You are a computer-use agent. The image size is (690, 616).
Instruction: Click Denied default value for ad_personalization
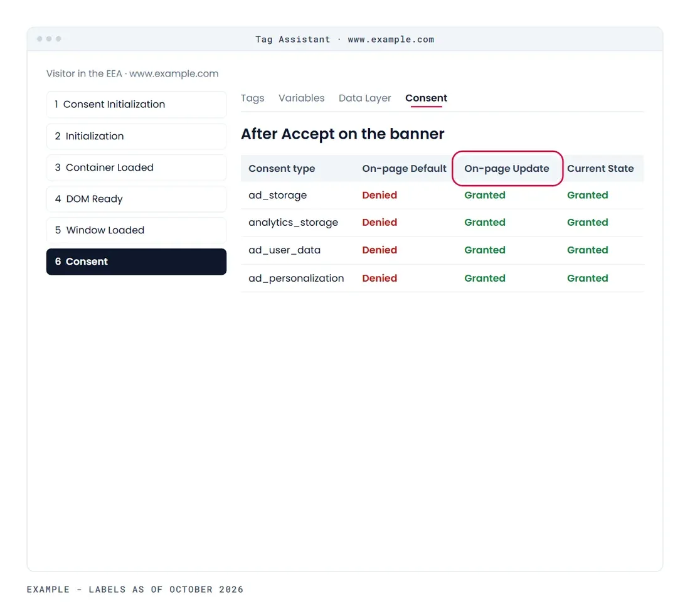tap(379, 278)
